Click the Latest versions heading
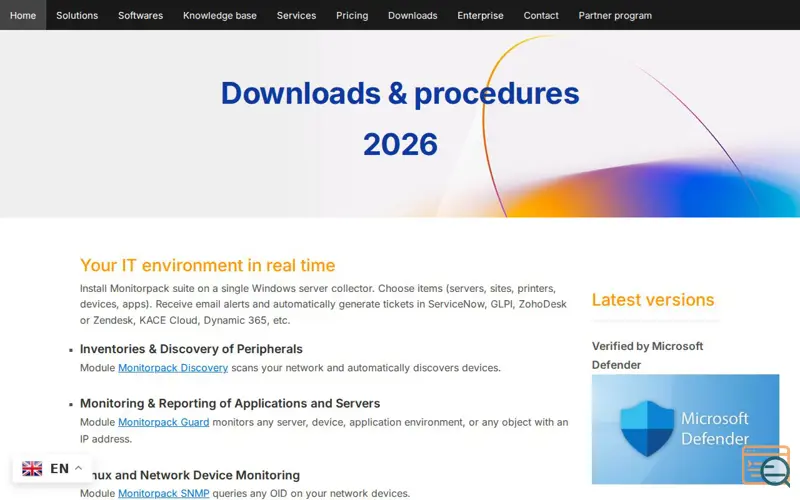The image size is (800, 500). 653,300
